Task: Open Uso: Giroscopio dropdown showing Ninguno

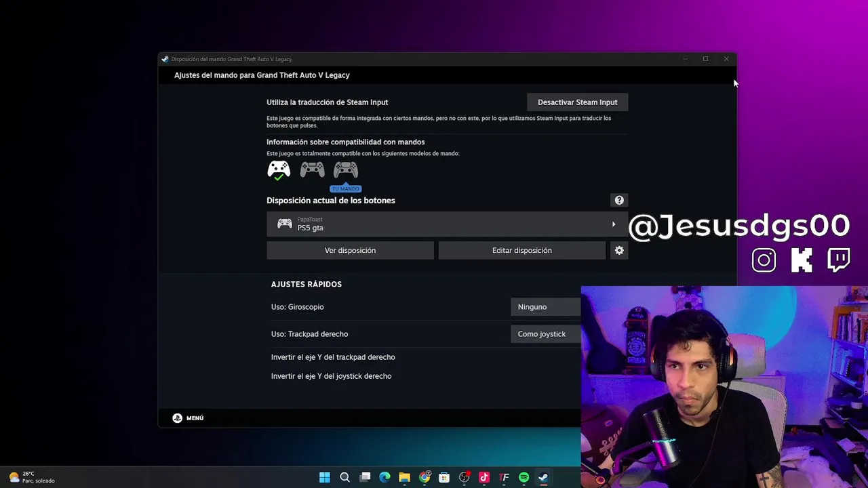Action: pos(546,307)
